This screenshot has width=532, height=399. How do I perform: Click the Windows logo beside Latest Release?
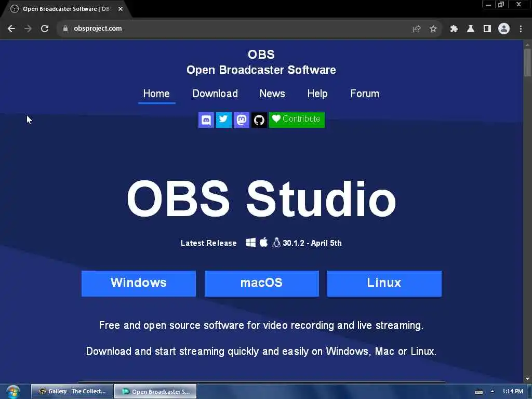[251, 243]
